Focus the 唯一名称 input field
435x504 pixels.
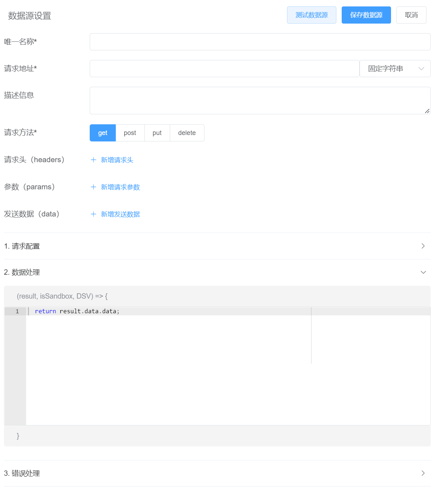coord(260,42)
